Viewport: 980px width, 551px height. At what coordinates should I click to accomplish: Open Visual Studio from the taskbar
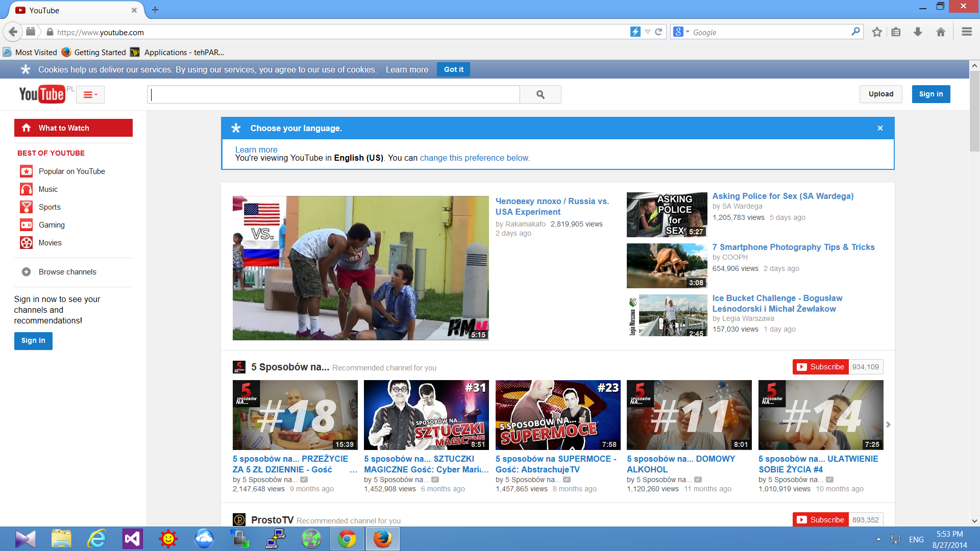click(132, 539)
